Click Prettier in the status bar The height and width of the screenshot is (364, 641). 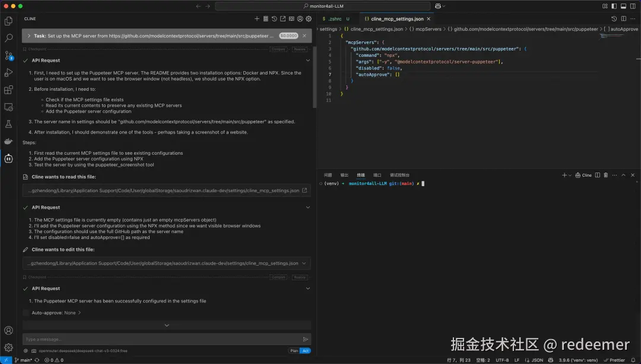(614, 360)
